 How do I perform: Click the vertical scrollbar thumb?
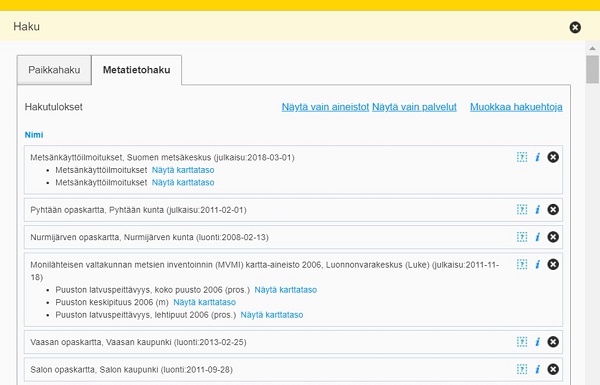click(592, 69)
